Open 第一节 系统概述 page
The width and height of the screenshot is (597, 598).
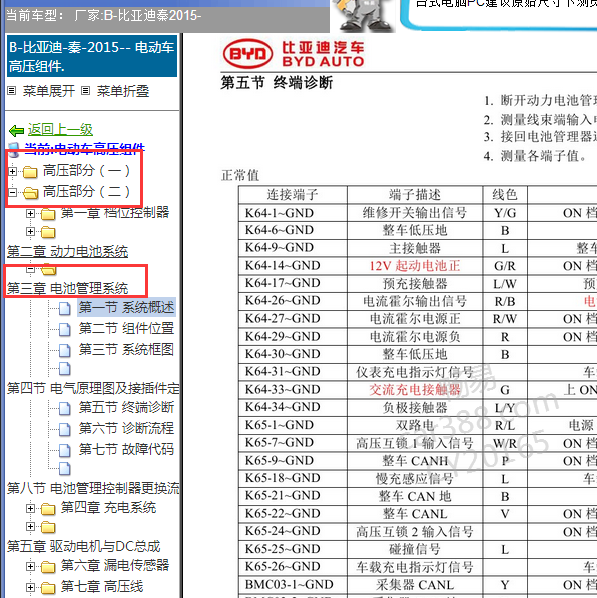(x=126, y=307)
